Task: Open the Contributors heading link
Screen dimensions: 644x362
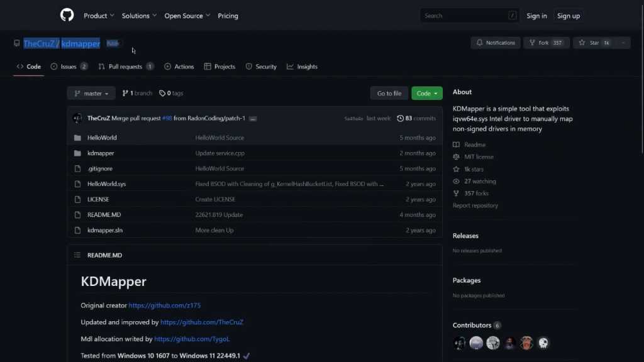Action: [477, 325]
